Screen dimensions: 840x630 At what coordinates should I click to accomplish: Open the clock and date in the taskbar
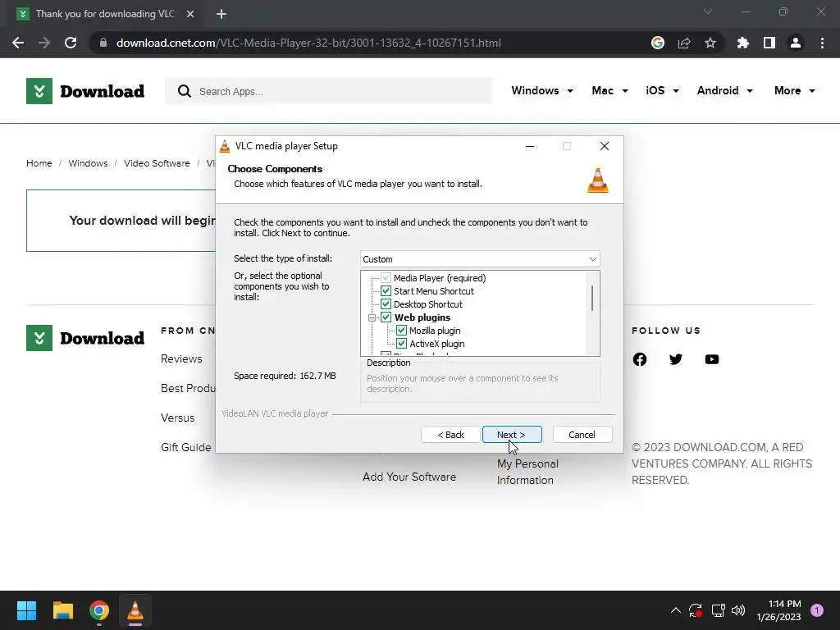coord(778,610)
